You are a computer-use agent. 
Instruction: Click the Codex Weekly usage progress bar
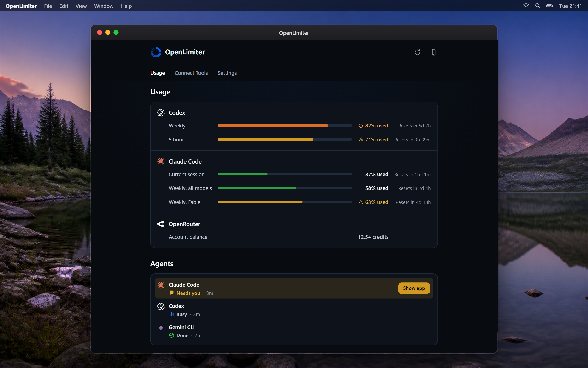285,126
